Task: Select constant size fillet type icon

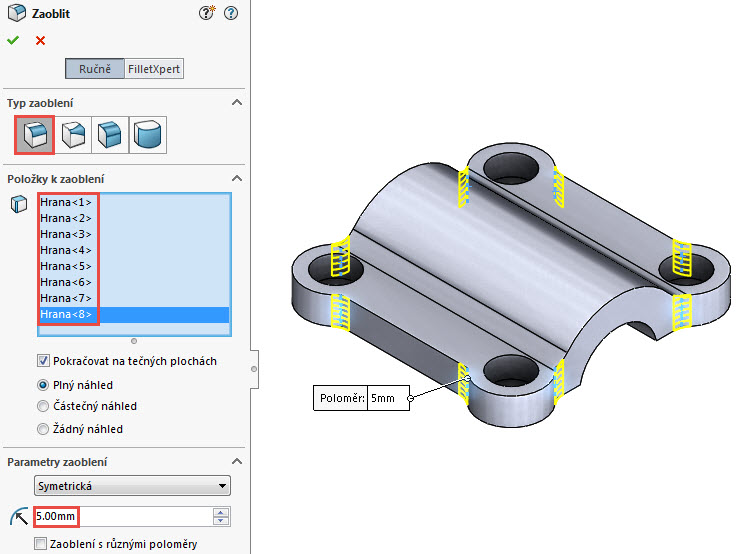Action: [34, 135]
